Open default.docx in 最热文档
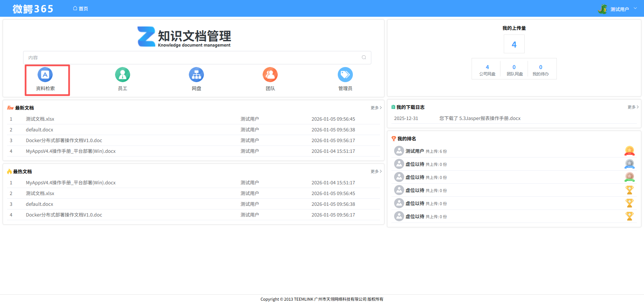 (40, 204)
